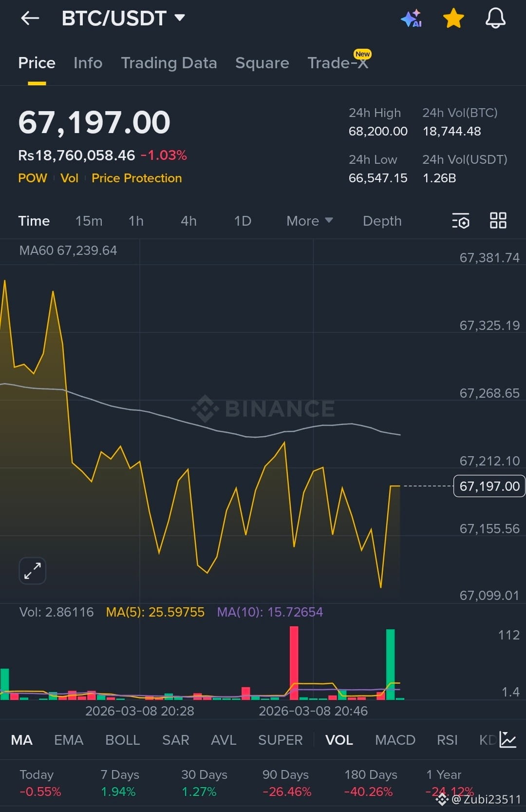Show the Depth chart
The height and width of the screenshot is (812, 526).
pyautogui.click(x=382, y=221)
